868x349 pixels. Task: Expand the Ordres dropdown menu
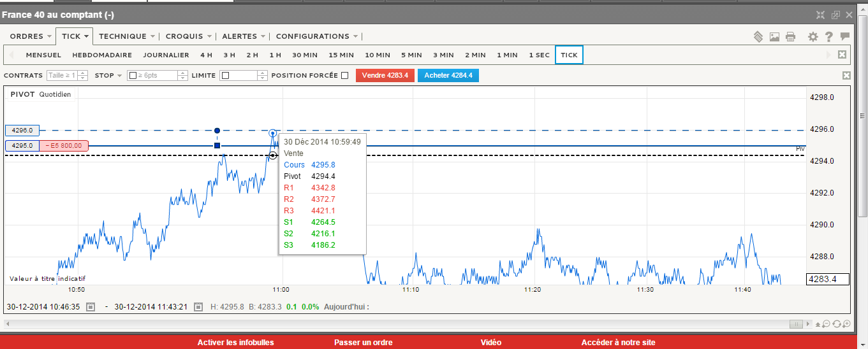click(31, 36)
